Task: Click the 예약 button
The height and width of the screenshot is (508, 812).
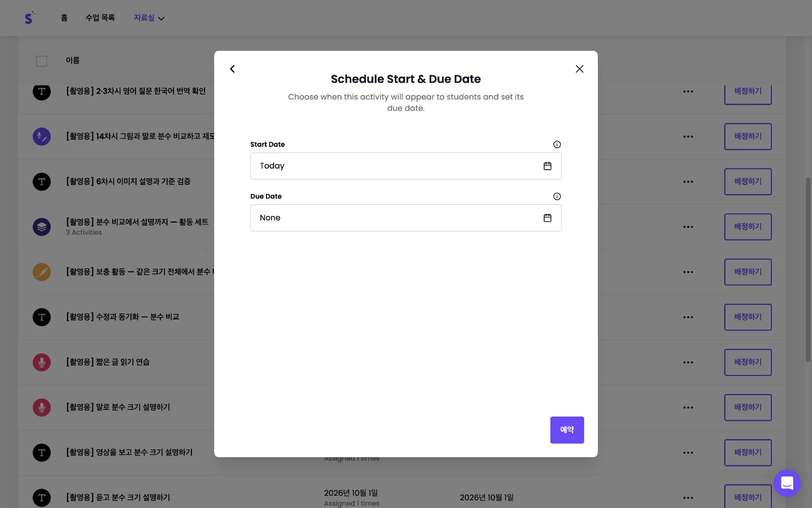Action: [x=567, y=430]
